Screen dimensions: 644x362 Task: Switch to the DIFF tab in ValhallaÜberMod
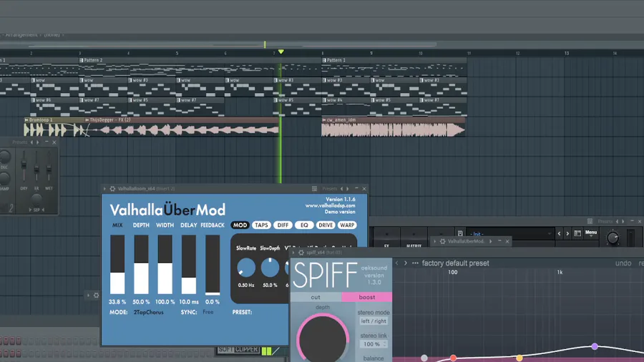coord(283,225)
